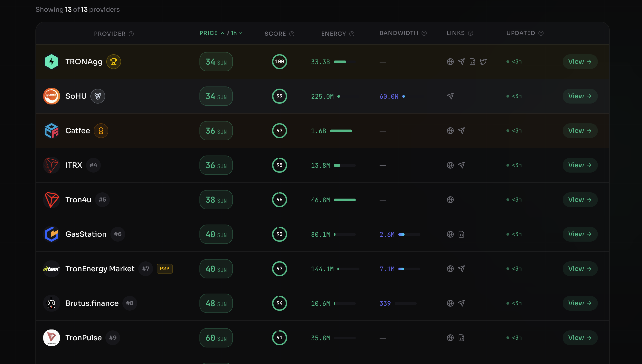Click the TRONAgg lightning logo

52,61
